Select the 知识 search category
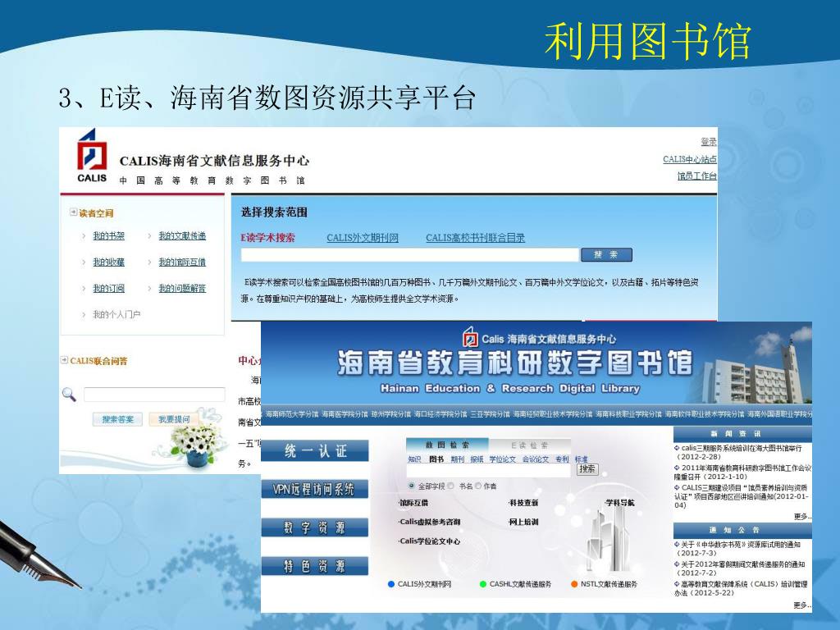This screenshot has height=630, width=840. point(414,459)
